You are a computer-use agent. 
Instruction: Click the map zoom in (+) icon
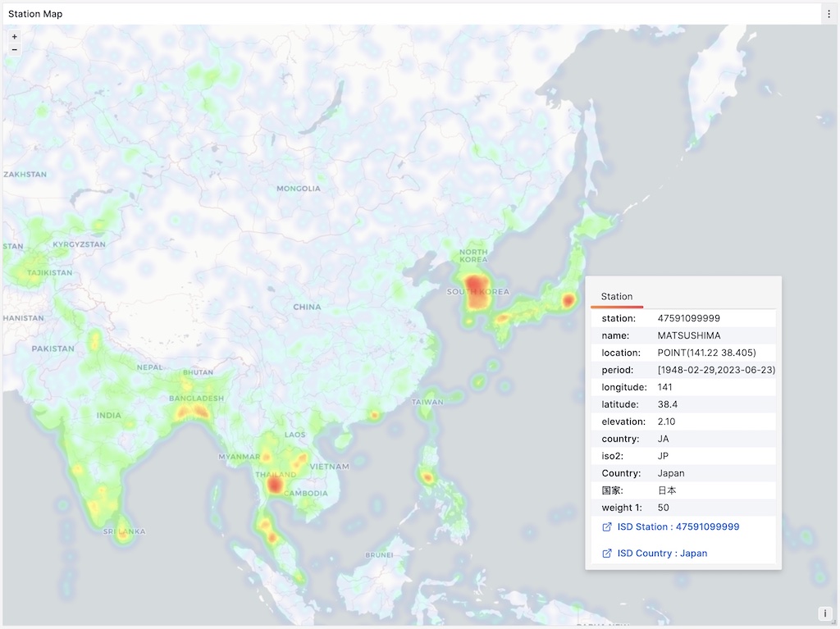click(x=14, y=36)
